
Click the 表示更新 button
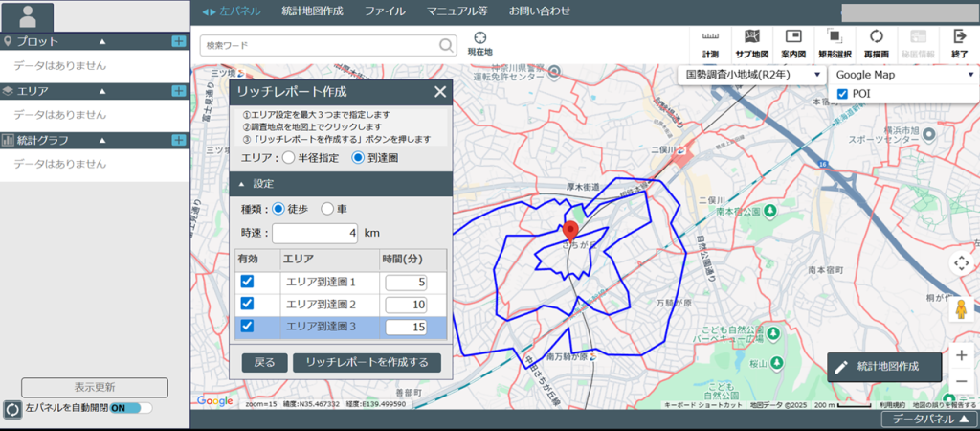pyautogui.click(x=95, y=387)
